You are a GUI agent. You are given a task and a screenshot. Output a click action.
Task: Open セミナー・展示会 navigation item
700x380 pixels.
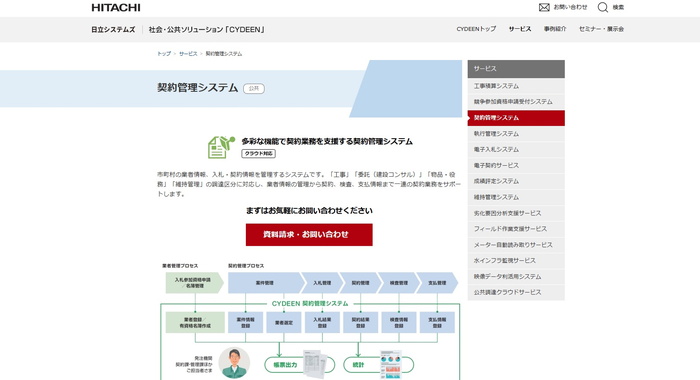pos(601,29)
